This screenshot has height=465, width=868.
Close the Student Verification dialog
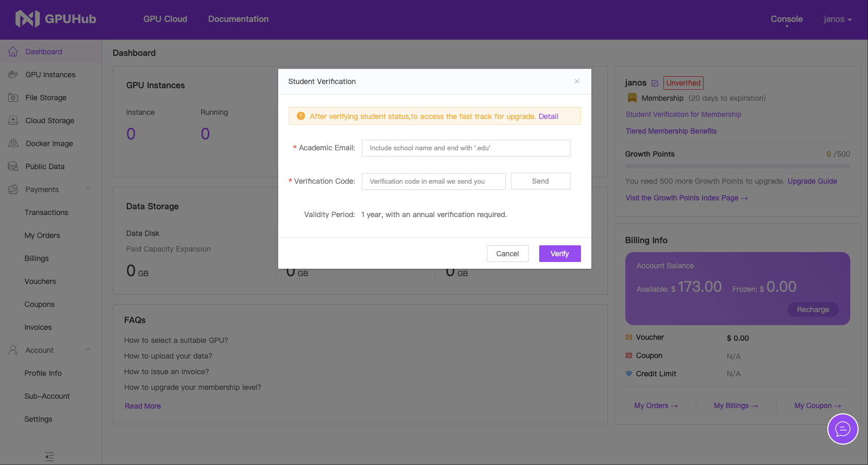pyautogui.click(x=577, y=81)
